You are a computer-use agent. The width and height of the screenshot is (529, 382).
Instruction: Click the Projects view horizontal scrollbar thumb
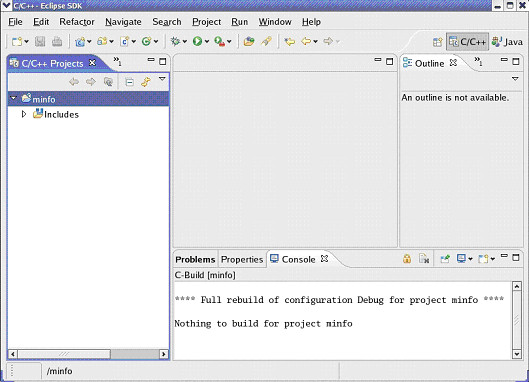point(64,354)
